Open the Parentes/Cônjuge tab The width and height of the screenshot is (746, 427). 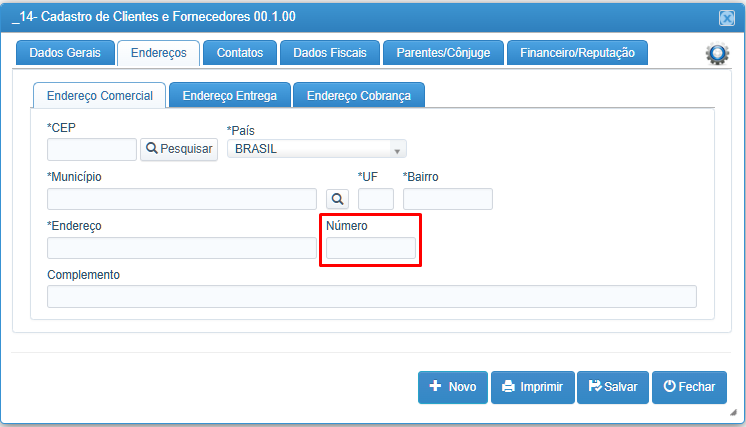point(443,53)
